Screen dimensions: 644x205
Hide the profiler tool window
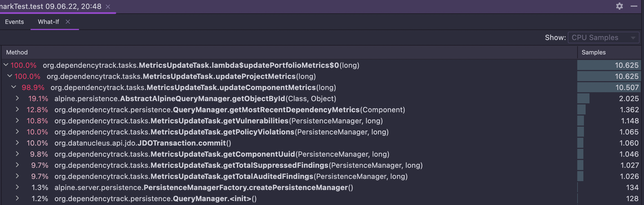[634, 6]
